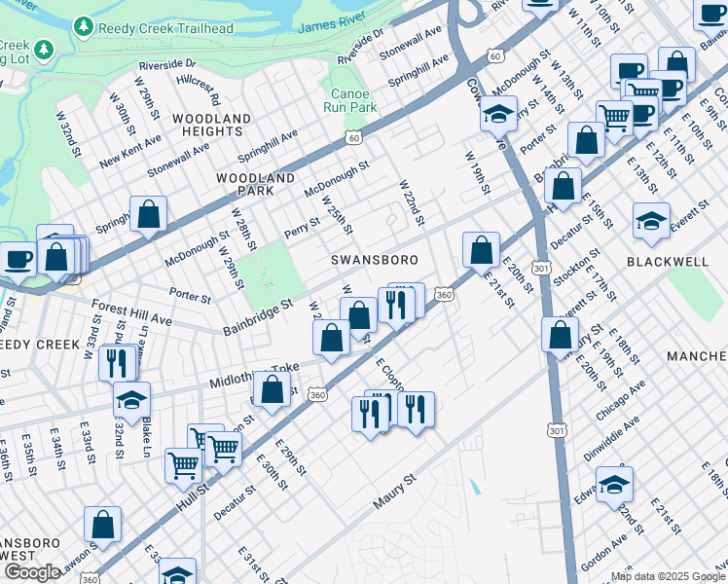Select the Route 60 shield below Canoe Run Park
Viewport: 728px width, 584px height.
[x=353, y=137]
